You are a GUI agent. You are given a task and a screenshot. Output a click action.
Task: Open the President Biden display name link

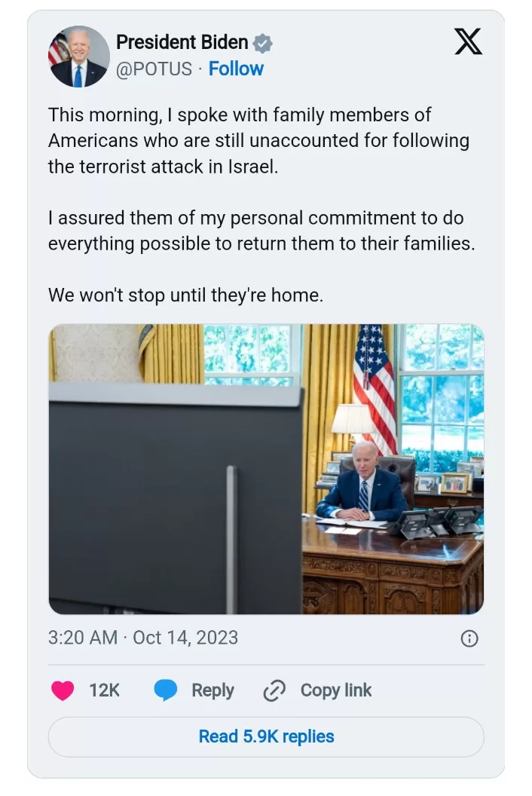(182, 43)
